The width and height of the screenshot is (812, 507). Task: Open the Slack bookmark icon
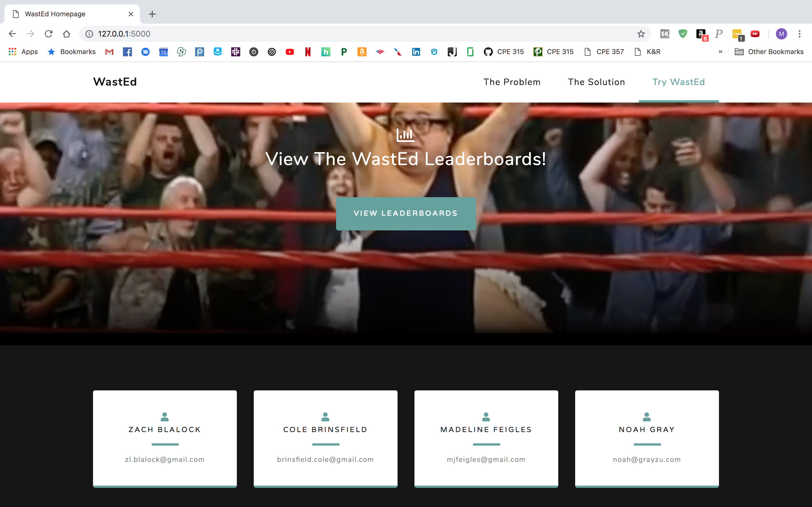pos(235,52)
